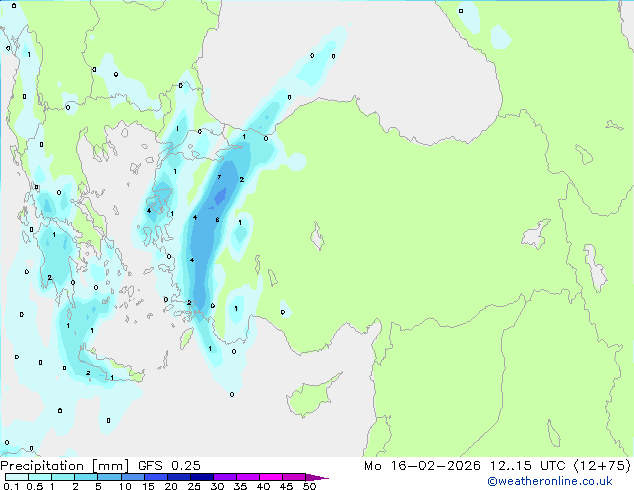Click the legend swatch between 0.1 and 0.5
The image size is (634, 490).
point(17,477)
